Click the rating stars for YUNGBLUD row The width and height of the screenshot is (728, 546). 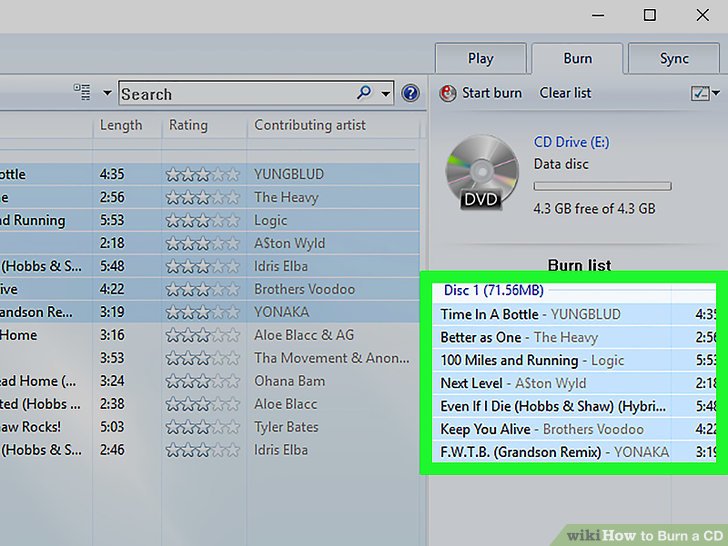coord(202,175)
